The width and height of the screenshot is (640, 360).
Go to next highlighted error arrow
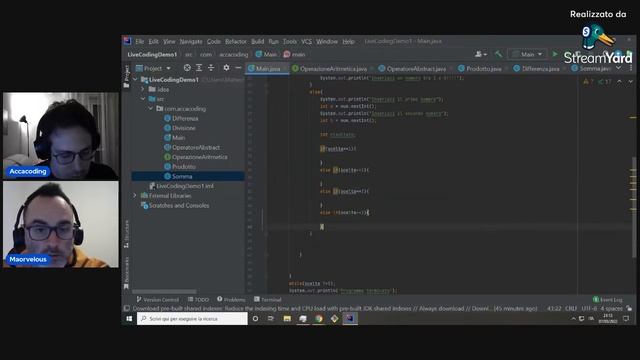coord(631,82)
